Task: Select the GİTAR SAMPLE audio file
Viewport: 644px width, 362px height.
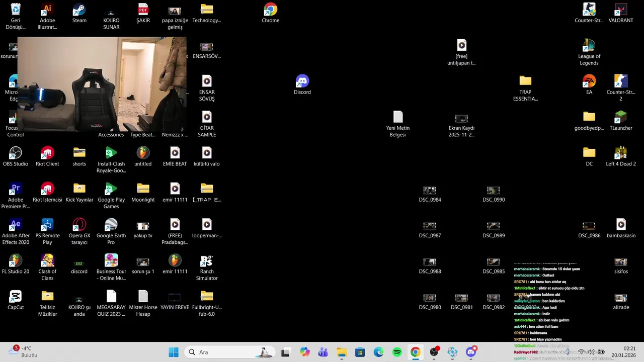Action: pos(207,123)
